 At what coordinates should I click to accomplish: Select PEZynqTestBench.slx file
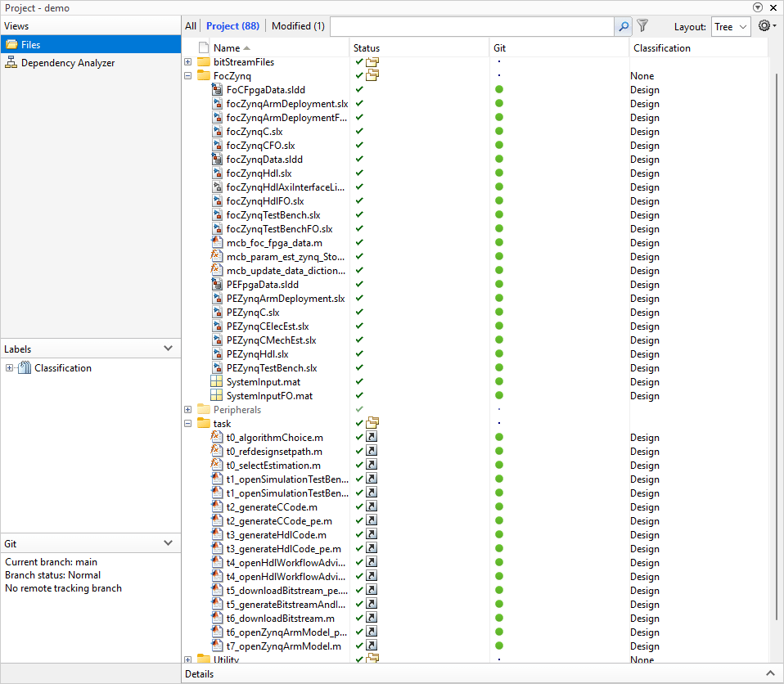[272, 368]
